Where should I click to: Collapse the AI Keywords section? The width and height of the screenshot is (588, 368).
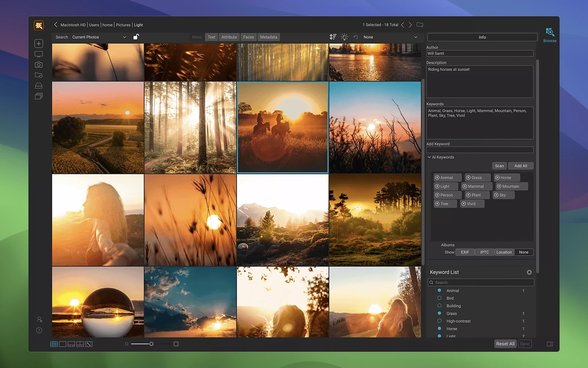pyautogui.click(x=429, y=157)
